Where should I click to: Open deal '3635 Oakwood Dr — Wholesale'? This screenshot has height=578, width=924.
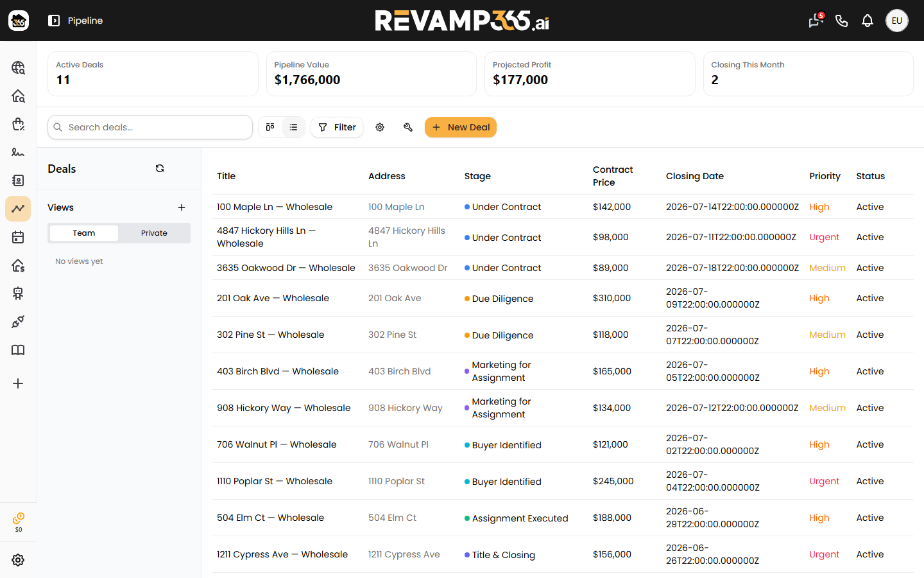tap(286, 268)
